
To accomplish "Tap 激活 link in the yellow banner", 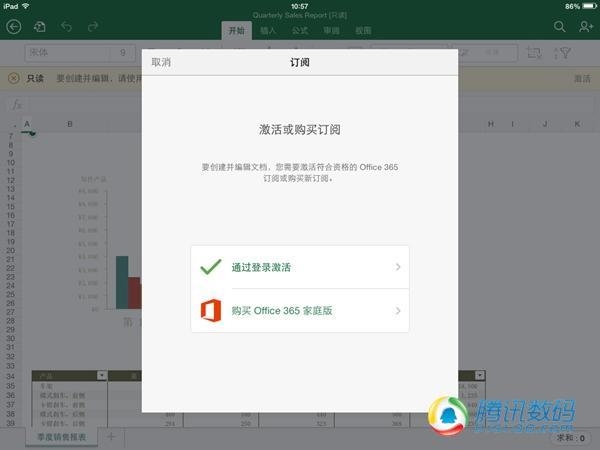I will click(x=582, y=78).
